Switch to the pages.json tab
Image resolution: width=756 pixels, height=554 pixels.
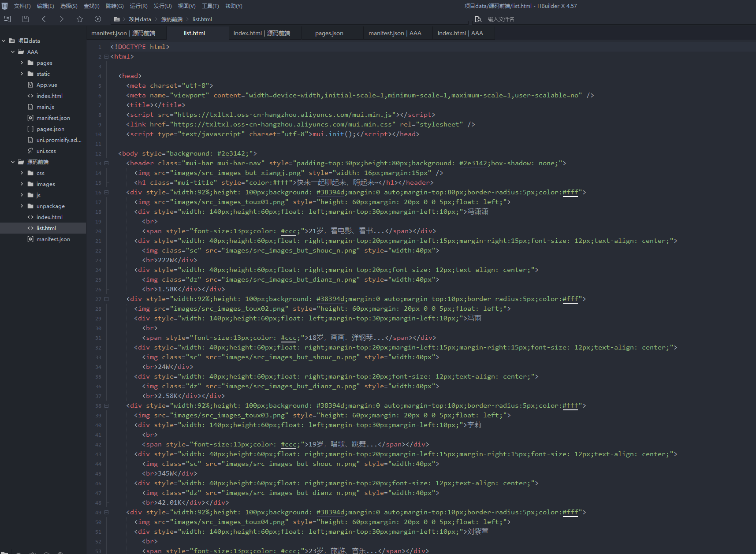pyautogui.click(x=329, y=33)
